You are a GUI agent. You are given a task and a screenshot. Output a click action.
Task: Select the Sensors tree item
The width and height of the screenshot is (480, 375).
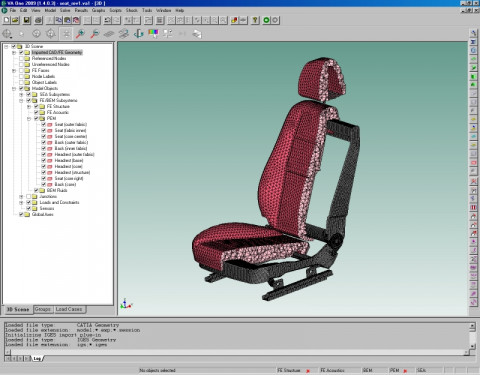click(x=47, y=208)
